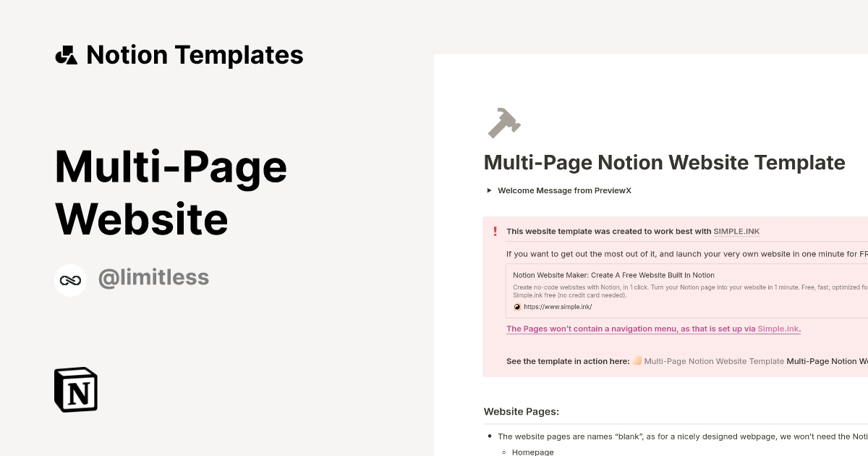Select the hammer emoji page icon
The image size is (868, 456).
pos(503,122)
